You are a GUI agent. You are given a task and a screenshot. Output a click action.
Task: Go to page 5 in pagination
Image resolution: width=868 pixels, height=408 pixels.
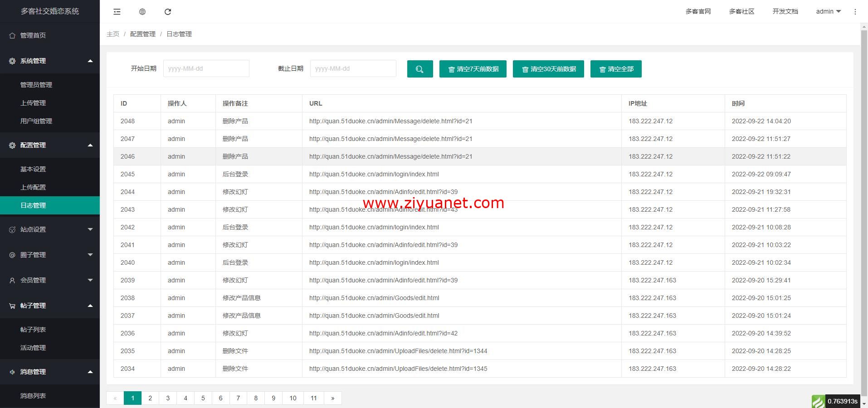pyautogui.click(x=203, y=398)
